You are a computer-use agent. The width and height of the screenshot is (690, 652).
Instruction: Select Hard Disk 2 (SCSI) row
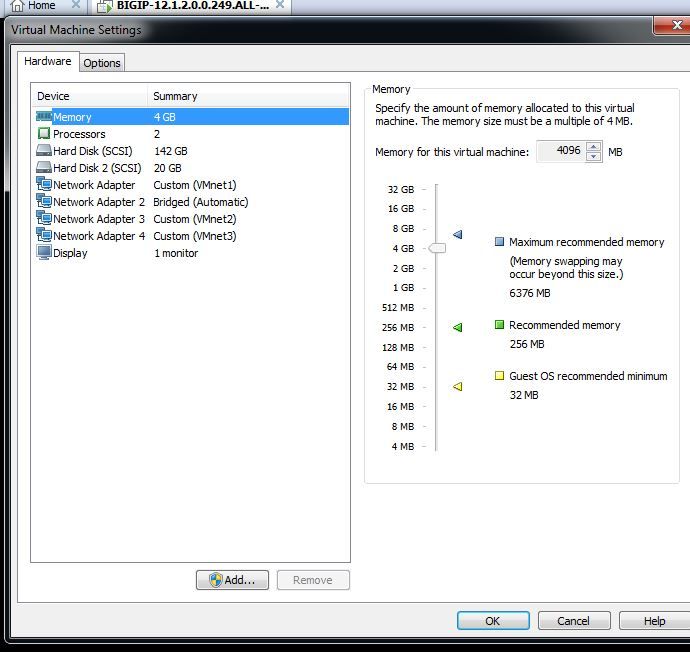191,168
